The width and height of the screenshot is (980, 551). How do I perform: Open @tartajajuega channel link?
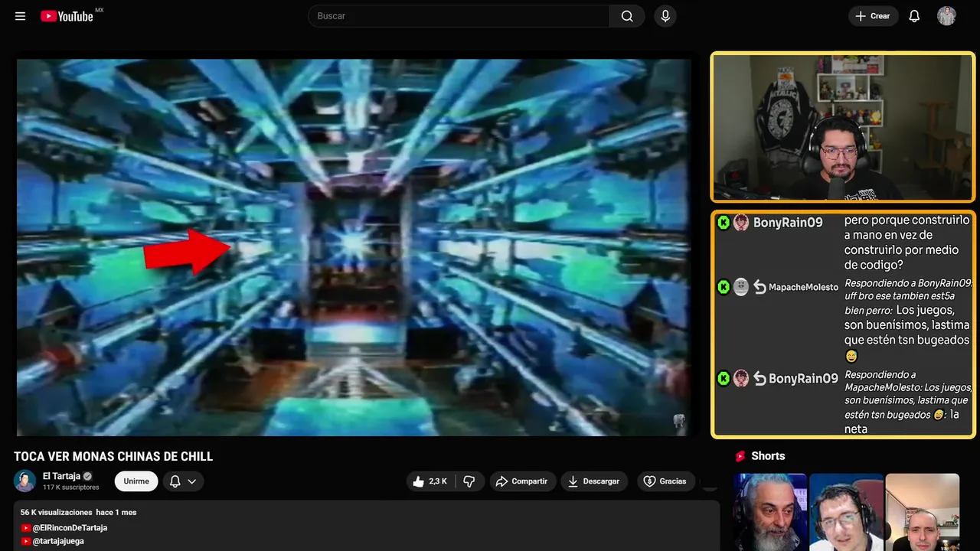[58, 541]
